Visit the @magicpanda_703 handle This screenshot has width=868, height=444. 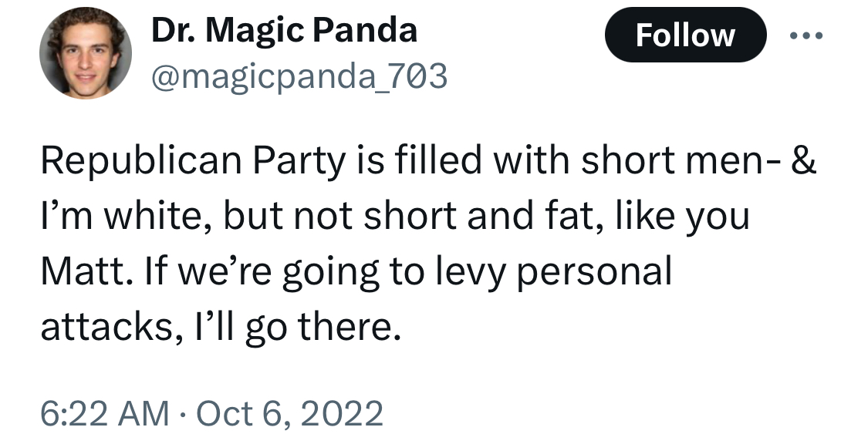point(299,76)
